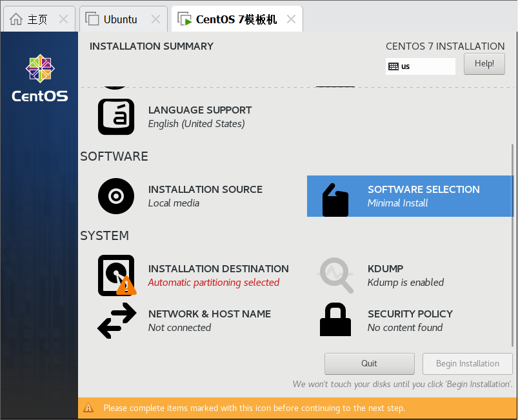Click the 'We won't touch your disks' note
The height and width of the screenshot is (420, 518).
[403, 384]
